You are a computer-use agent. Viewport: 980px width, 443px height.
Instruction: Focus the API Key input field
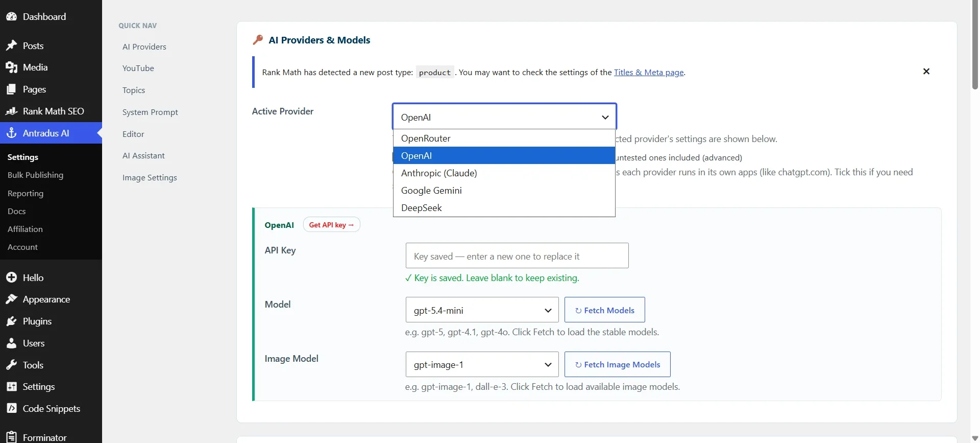coord(517,255)
